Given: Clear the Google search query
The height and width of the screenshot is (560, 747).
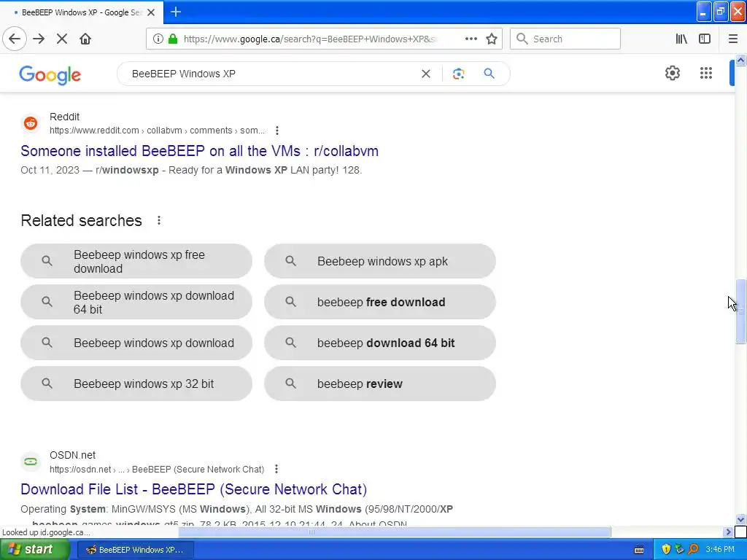Looking at the screenshot, I should click(426, 74).
